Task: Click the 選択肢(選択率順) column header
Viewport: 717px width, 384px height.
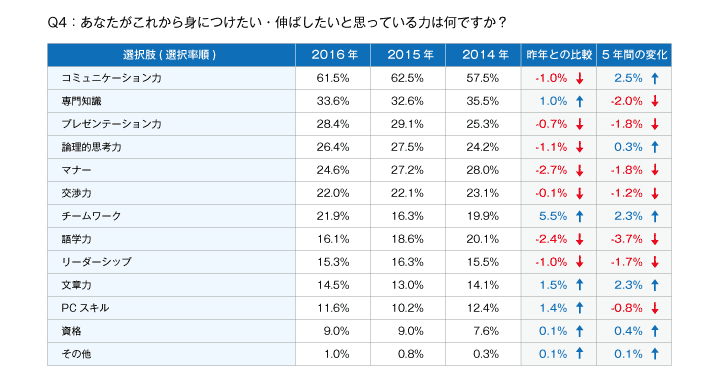Action: point(171,55)
